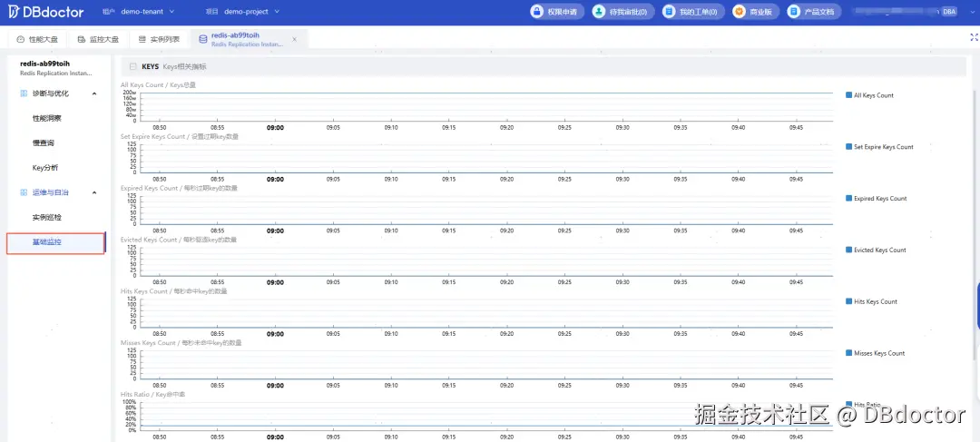Switch to the 监控大盘 tab

pos(98,39)
